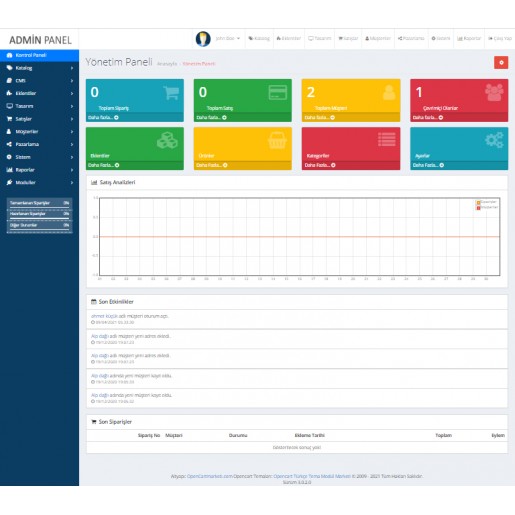
Task: Expand the Müşteriler sidebar menu chevron
Action: pos(72,132)
